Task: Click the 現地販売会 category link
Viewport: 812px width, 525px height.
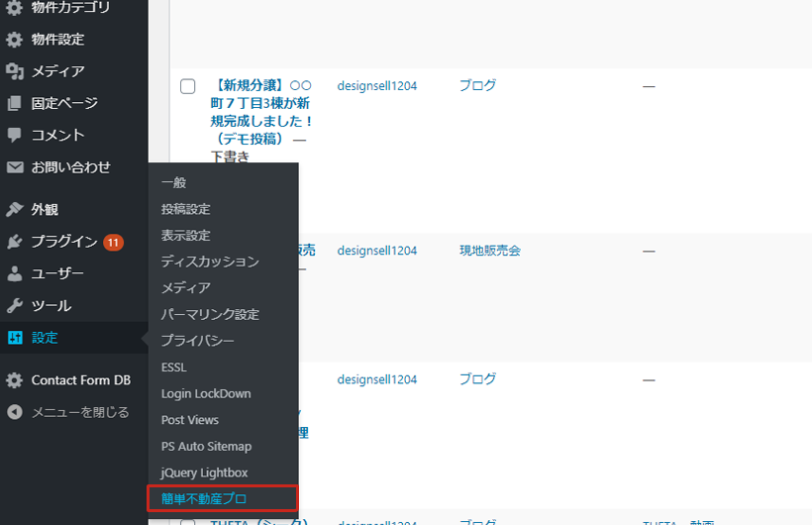Action: pyautogui.click(x=490, y=251)
